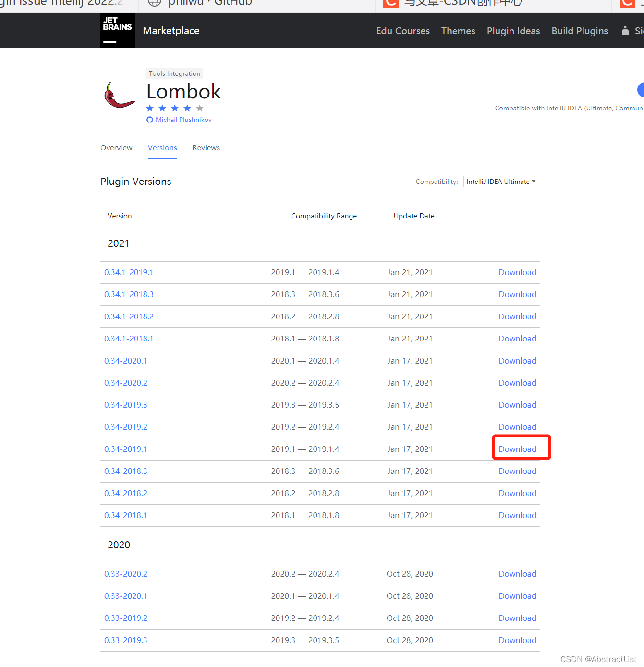
Task: Download version 0.33-2020.2
Action: click(x=517, y=574)
